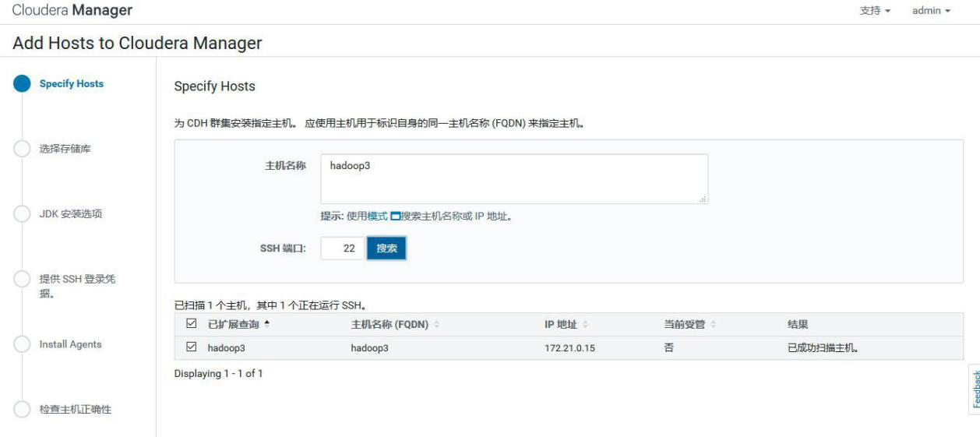980x437 pixels.
Task: Open the Feedback side tab
Action: pyautogui.click(x=975, y=389)
